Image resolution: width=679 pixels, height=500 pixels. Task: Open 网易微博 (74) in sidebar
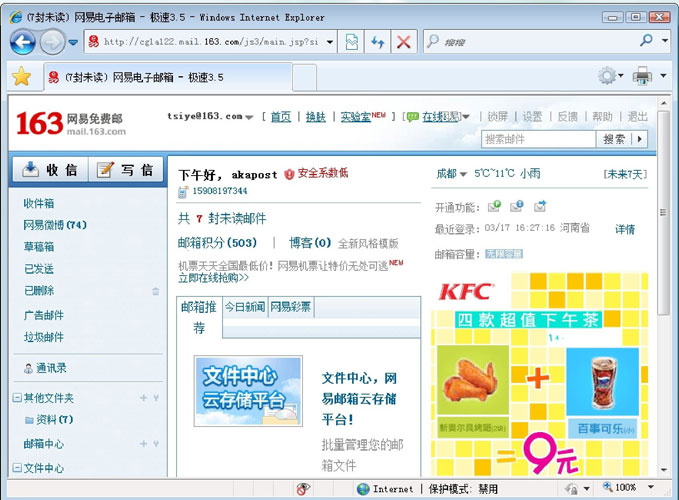[x=55, y=225]
